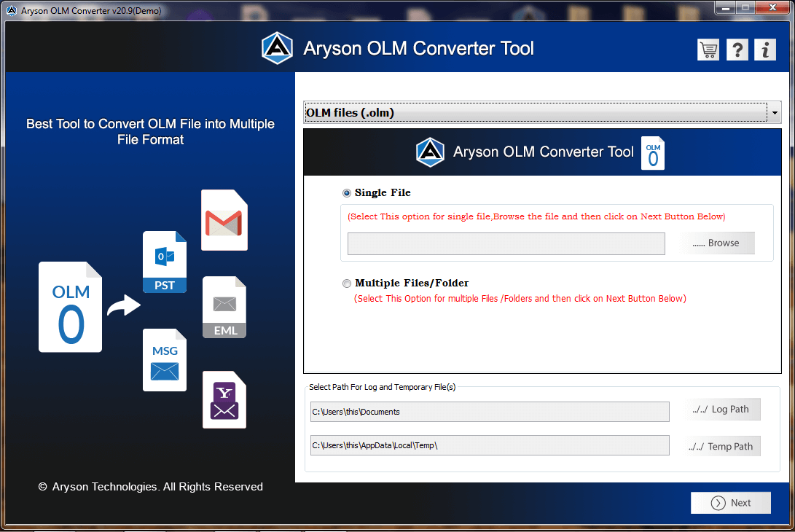Click the EML format icon
The width and height of the screenshot is (795, 532).
pyautogui.click(x=224, y=307)
